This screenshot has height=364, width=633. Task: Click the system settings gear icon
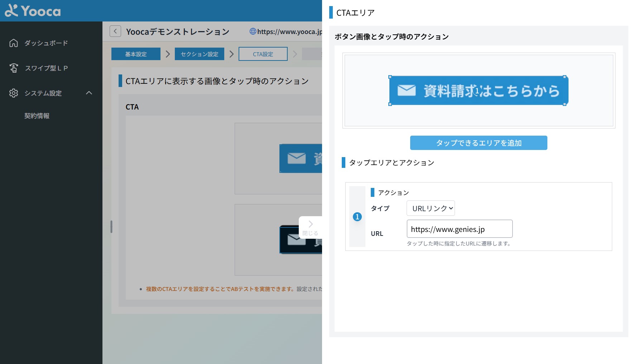click(x=14, y=93)
